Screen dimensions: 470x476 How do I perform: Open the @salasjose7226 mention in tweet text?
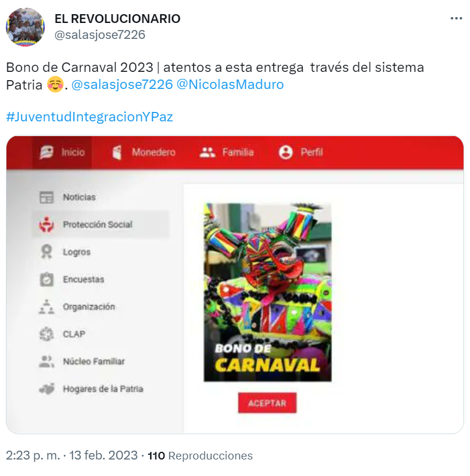(x=122, y=84)
